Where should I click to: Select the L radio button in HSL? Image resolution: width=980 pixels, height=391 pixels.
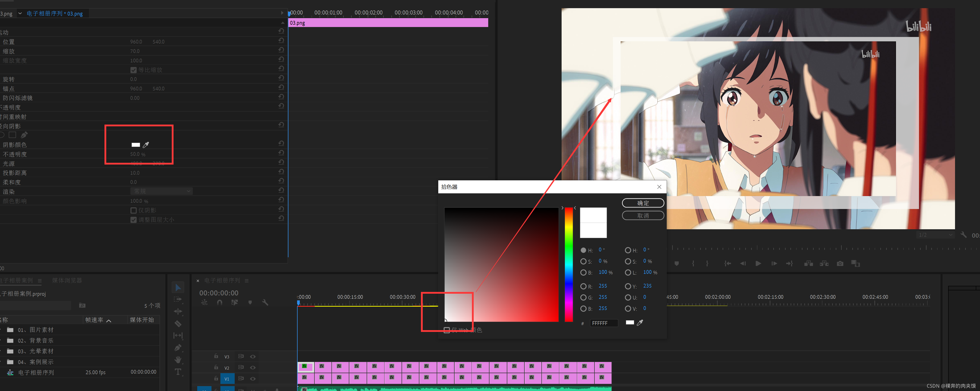(x=628, y=272)
